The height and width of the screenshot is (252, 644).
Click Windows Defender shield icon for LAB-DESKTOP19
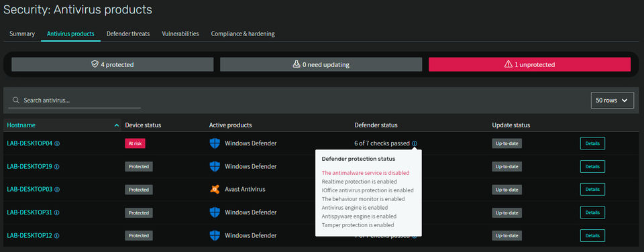coord(215,166)
